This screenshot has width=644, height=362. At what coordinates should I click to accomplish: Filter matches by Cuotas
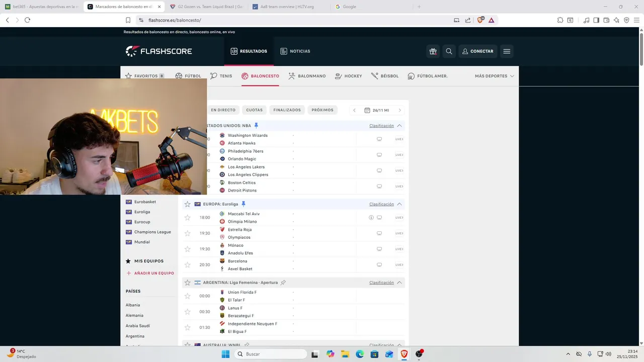(254, 110)
